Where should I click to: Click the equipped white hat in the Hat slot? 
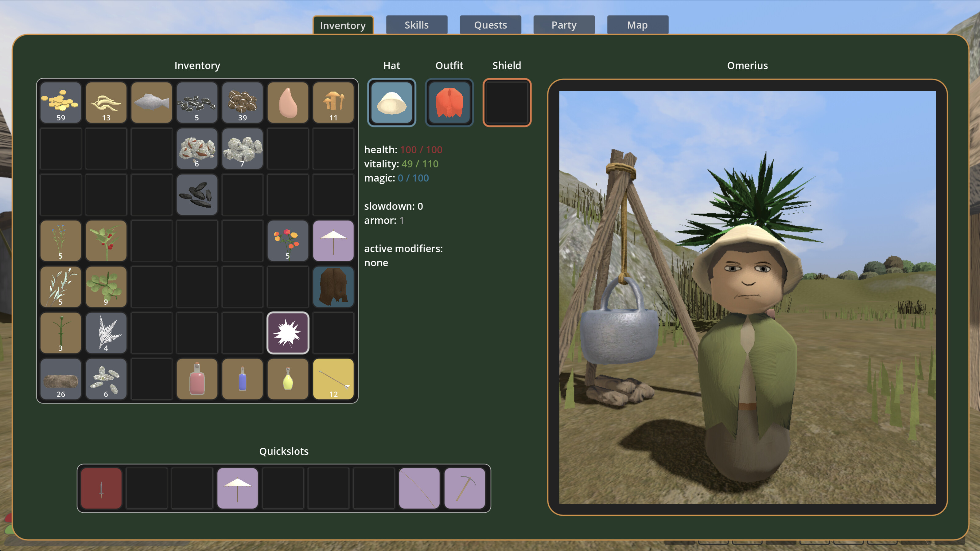point(391,102)
